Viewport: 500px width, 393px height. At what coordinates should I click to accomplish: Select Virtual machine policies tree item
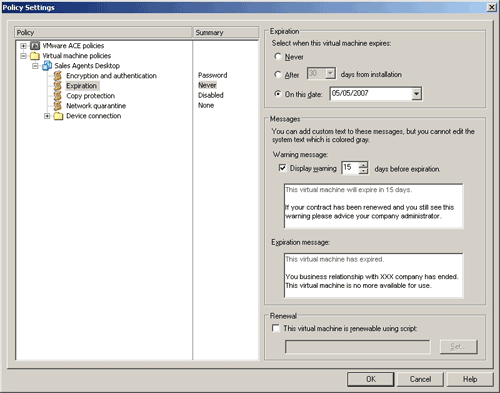tap(77, 56)
